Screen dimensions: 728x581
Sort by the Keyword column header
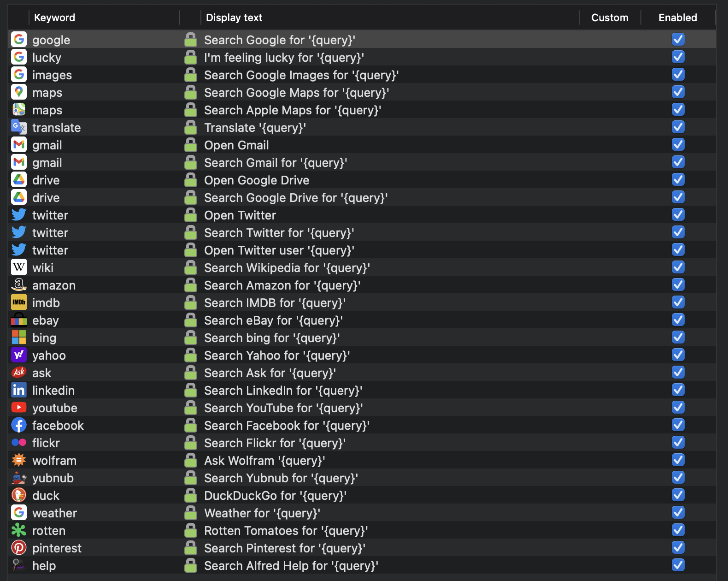tap(54, 18)
